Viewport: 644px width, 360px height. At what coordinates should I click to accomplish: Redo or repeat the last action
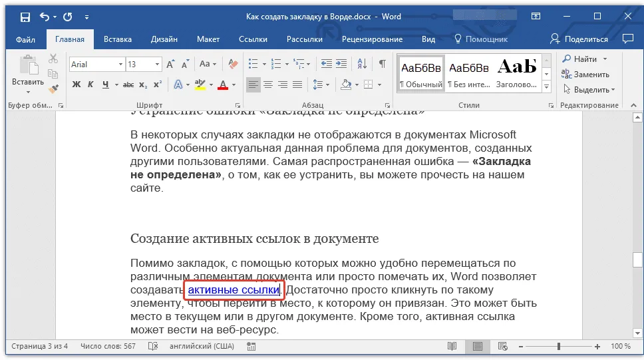(68, 17)
